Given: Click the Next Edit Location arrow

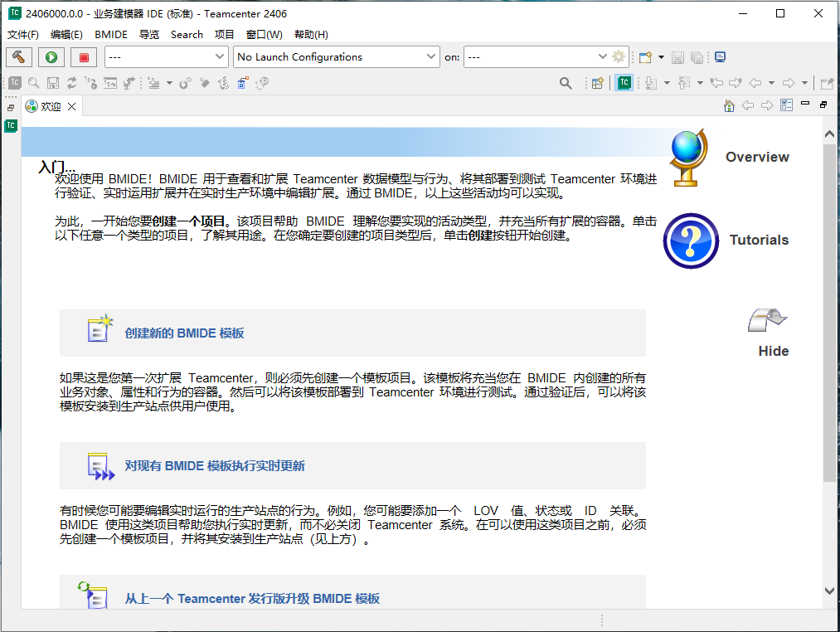Looking at the screenshot, I should click(x=736, y=83).
